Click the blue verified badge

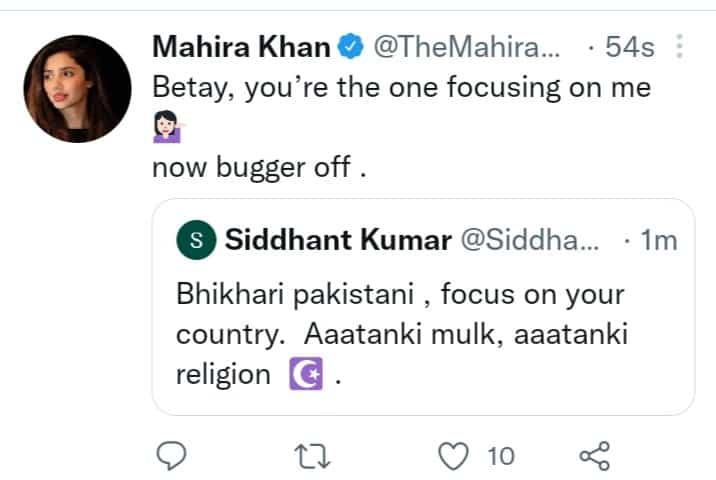pos(349,46)
